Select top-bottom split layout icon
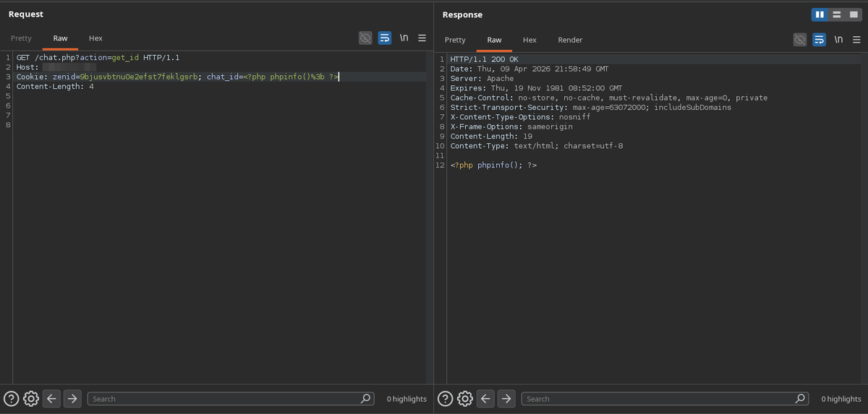 click(836, 14)
